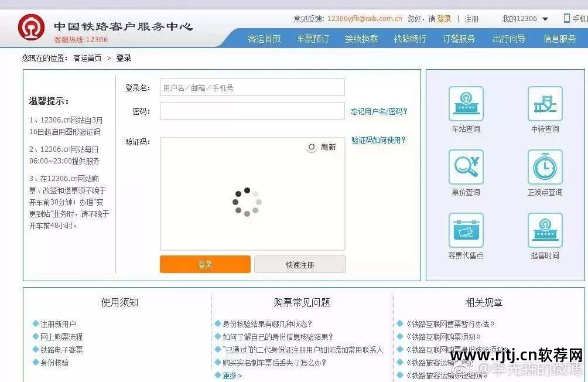588x382 pixels.
Task: Click the 快速注册 button
Action: [300, 265]
